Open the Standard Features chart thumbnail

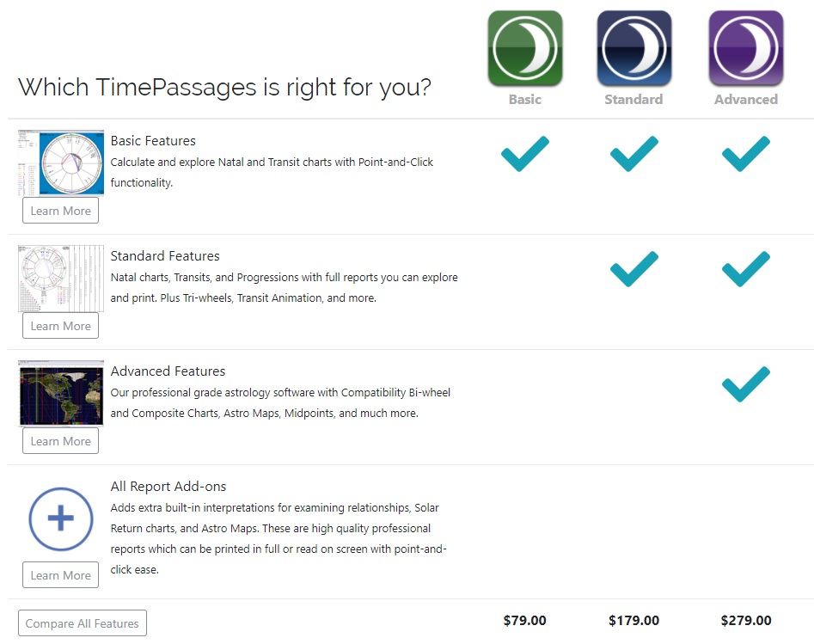pos(61,279)
